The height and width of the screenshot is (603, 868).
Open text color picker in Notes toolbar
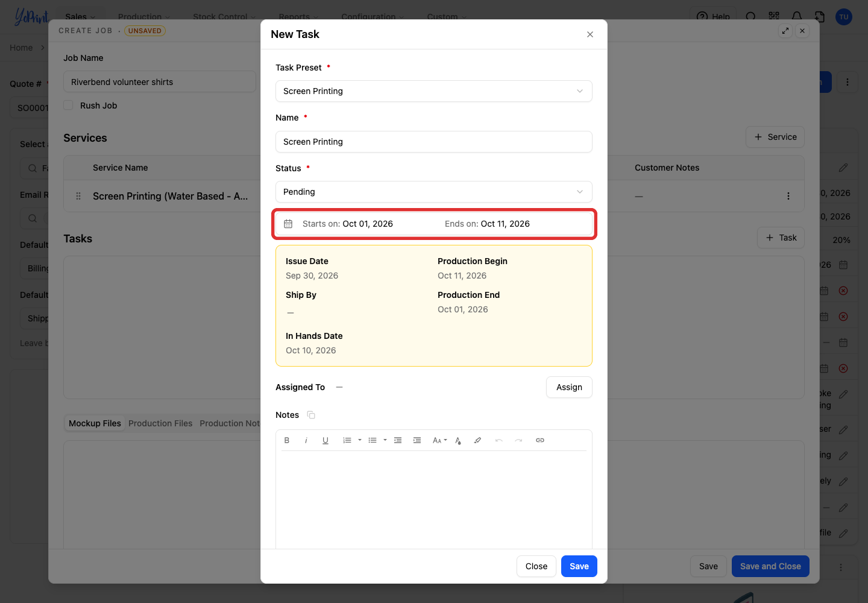pos(458,440)
